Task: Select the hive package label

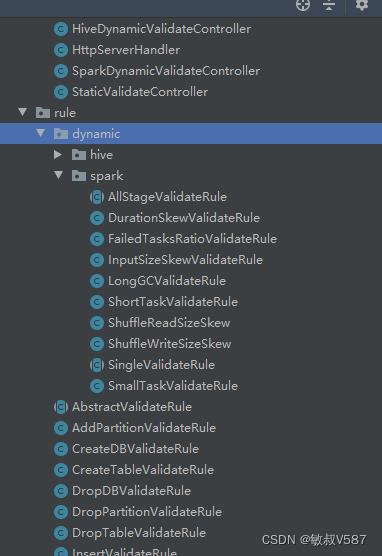Action: pos(101,155)
